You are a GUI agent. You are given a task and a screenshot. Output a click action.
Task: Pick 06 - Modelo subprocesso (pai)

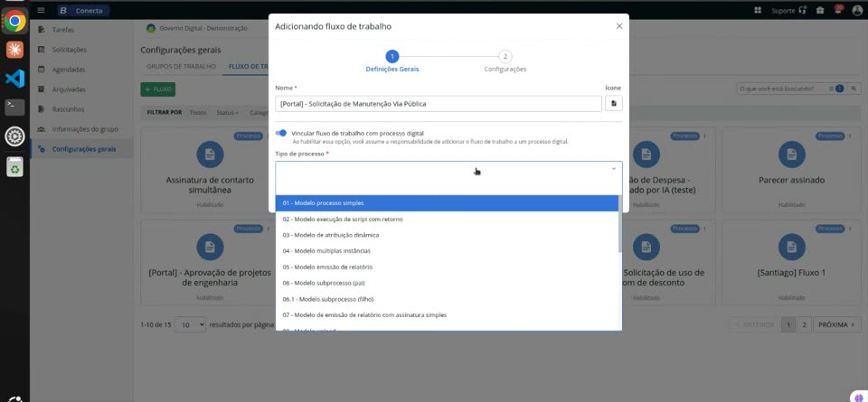pos(446,283)
